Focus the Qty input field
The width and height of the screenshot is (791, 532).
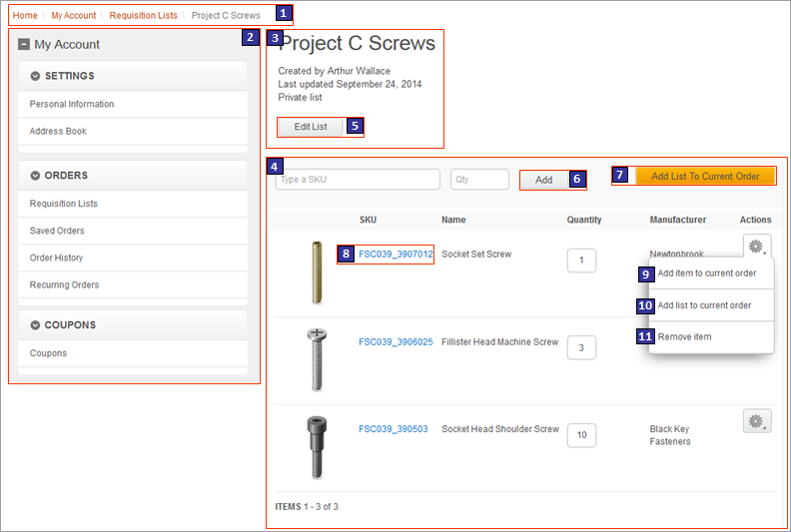[479, 180]
